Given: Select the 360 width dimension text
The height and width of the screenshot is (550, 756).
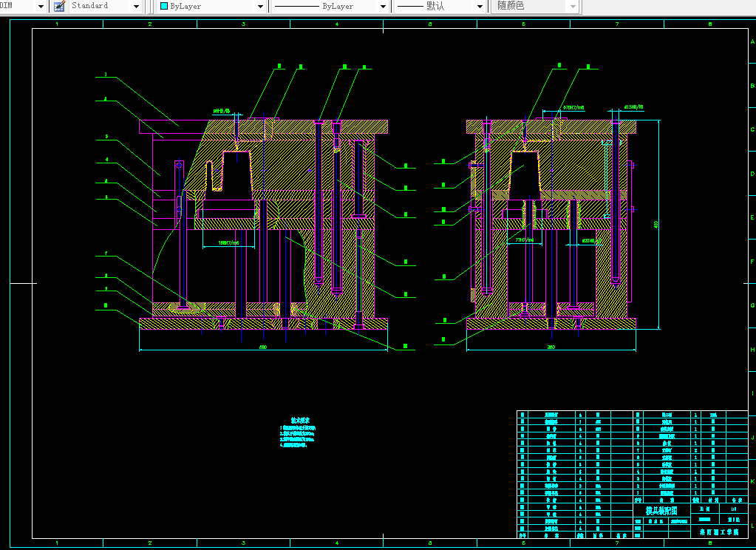Looking at the screenshot, I should (x=551, y=347).
